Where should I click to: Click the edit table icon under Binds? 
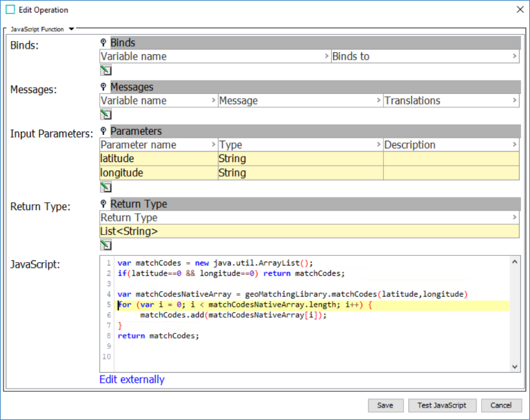(106, 70)
